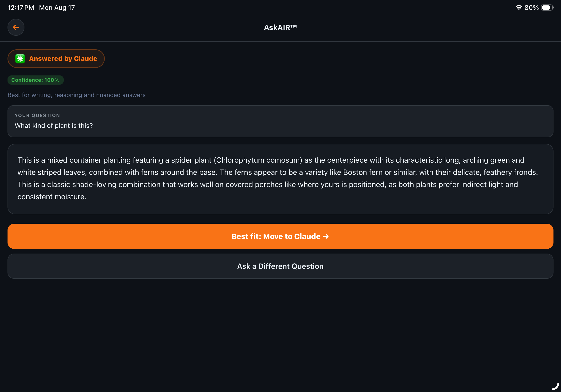Tap the orange back arrow button
The width and height of the screenshot is (561, 392).
tap(16, 27)
